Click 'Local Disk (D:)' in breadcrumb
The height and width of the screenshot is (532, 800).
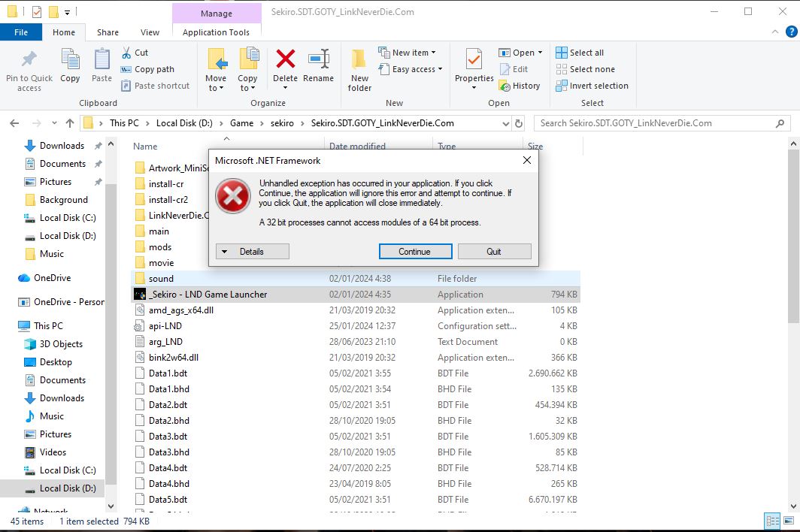point(184,123)
